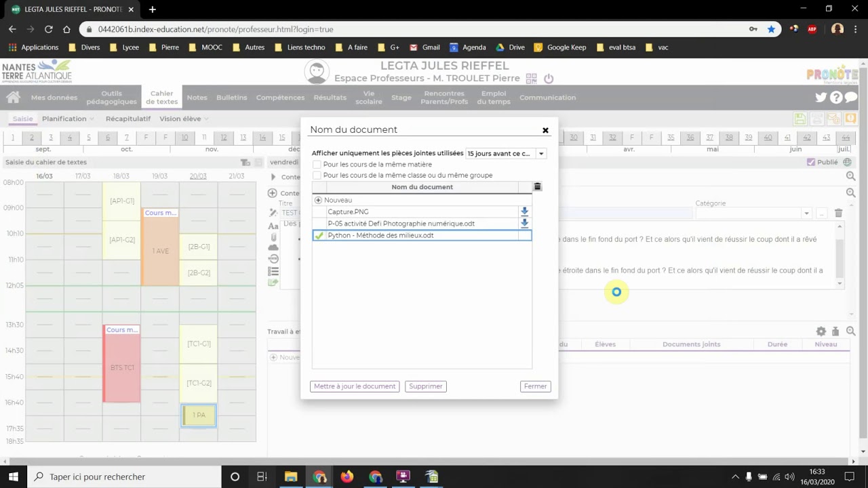Viewport: 868px width, 488px height.
Task: Select the red BTS TC1 course block
Action: point(122,365)
